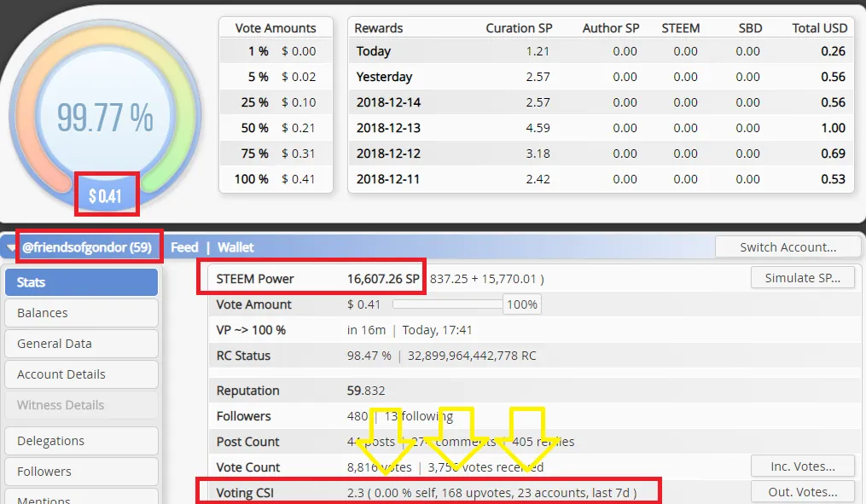866x504 pixels.
Task: Click the Vote Amounts table header
Action: (276, 28)
